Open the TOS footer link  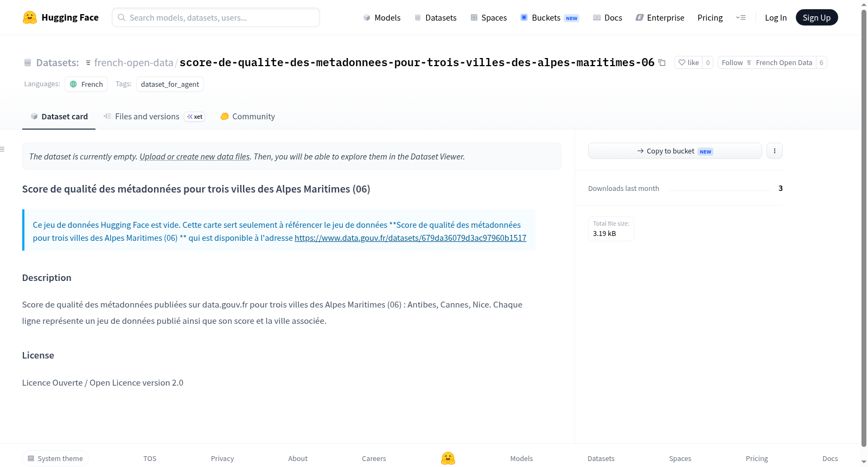click(x=150, y=458)
